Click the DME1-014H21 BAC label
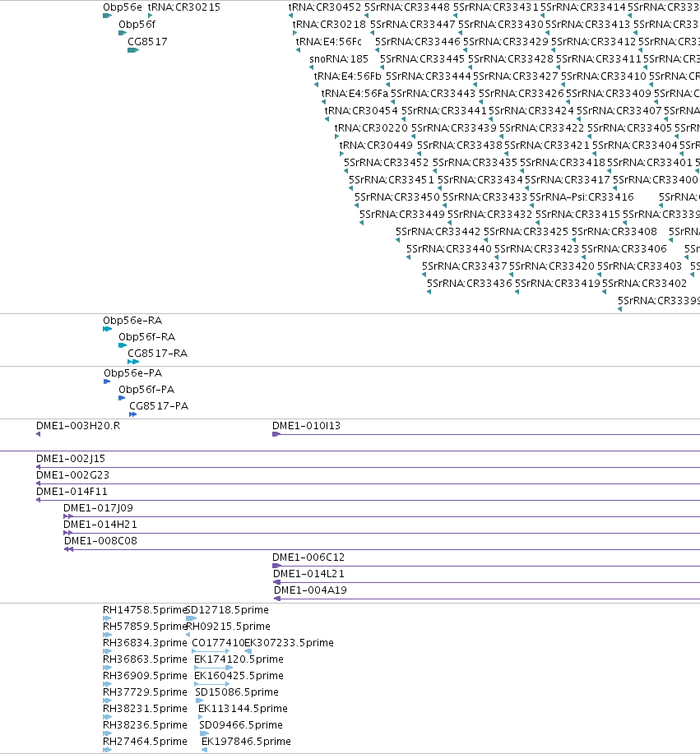700x754 pixels. point(100,525)
